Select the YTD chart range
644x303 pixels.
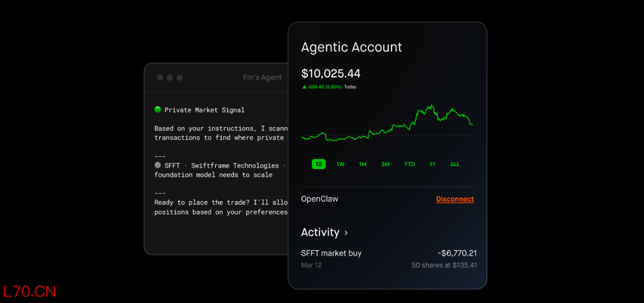click(409, 164)
